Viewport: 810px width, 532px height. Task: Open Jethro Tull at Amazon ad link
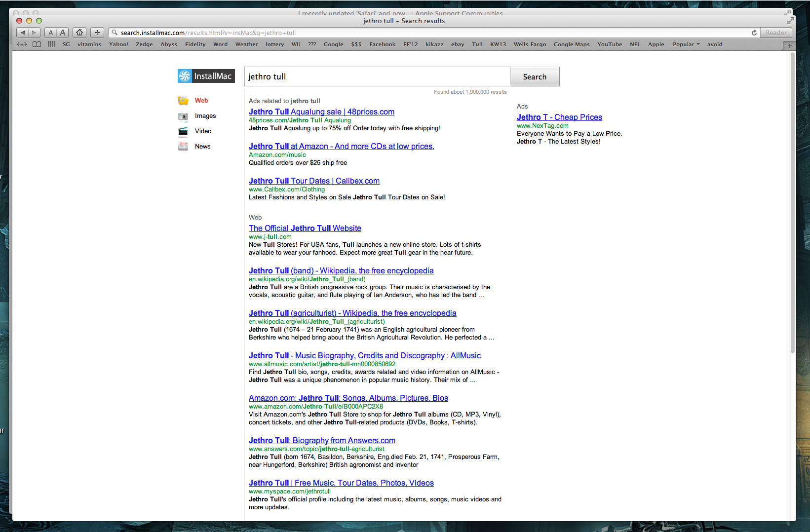[x=342, y=147]
